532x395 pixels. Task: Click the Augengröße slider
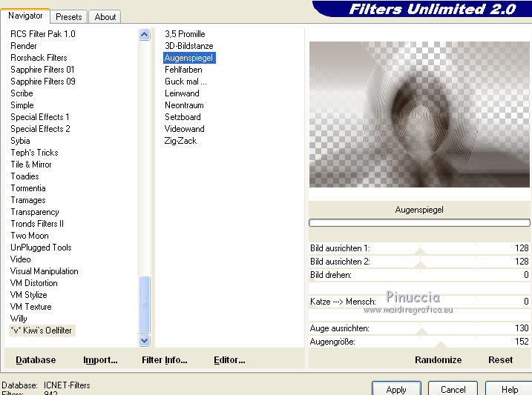pos(419,342)
